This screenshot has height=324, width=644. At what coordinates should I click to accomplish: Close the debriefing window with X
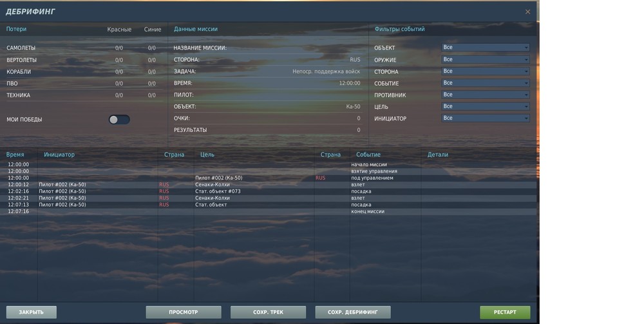[x=527, y=12]
